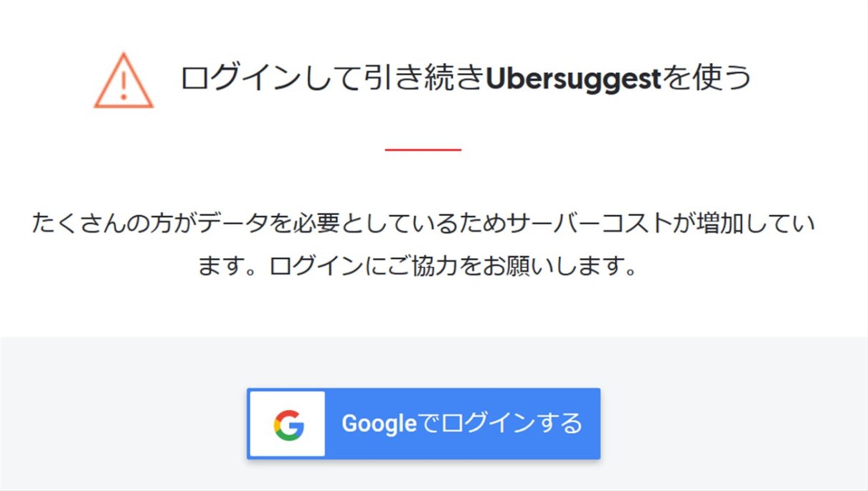Click the Googleでログインする button

tap(423, 424)
